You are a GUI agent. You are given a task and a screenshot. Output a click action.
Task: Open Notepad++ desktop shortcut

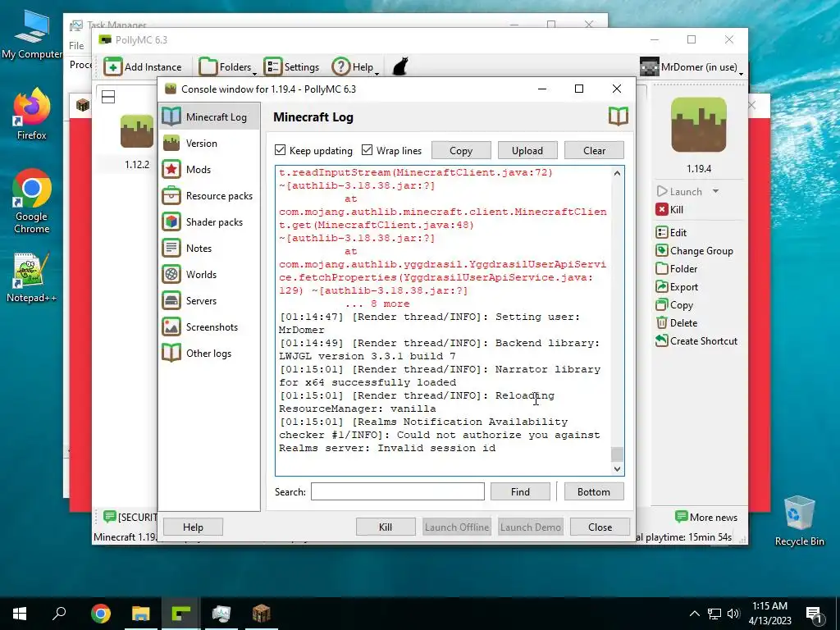(x=32, y=277)
